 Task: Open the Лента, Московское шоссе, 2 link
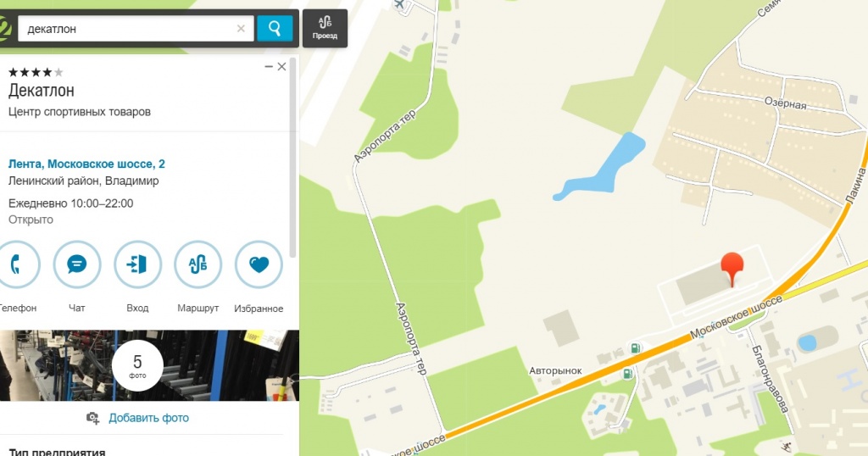pyautogui.click(x=86, y=164)
